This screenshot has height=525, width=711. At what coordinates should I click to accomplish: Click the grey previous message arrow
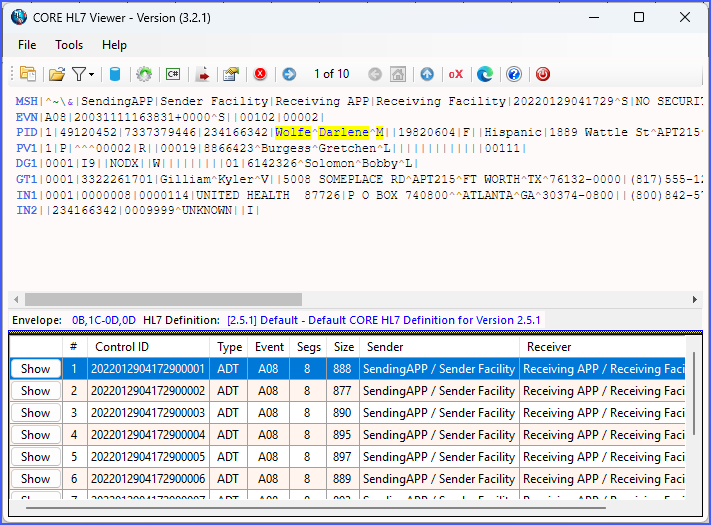375,74
